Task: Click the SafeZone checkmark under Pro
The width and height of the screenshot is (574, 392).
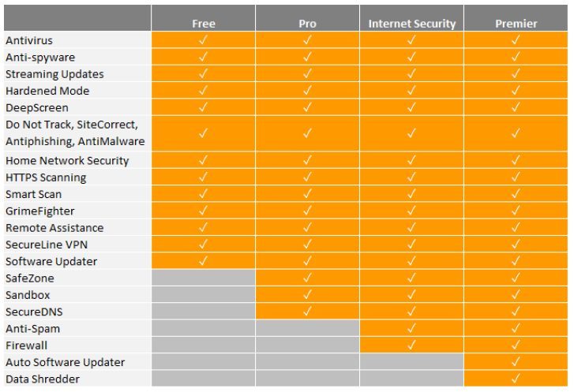Action: (307, 278)
